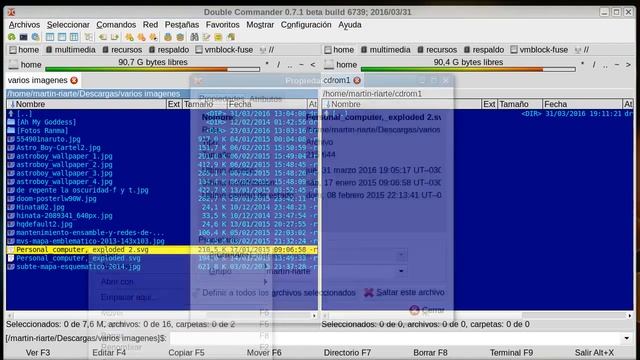Image resolution: width=640 pixels, height=360 pixels.
Task: Select the recursos drive in left panel
Action: coord(122,50)
